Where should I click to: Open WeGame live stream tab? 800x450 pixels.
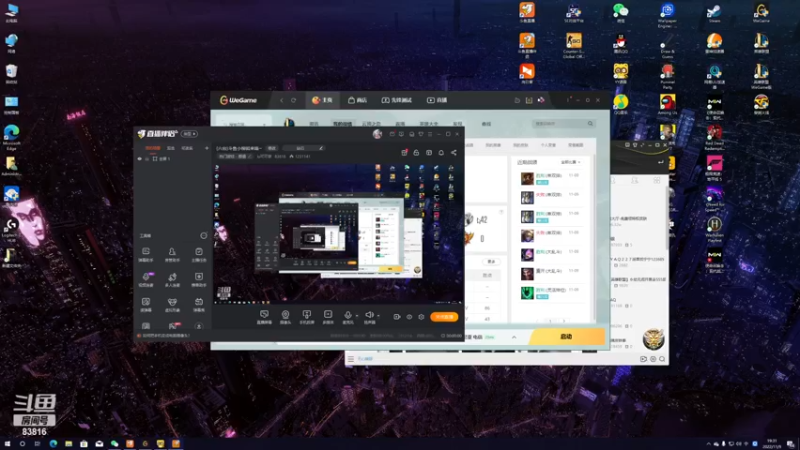pos(437,100)
